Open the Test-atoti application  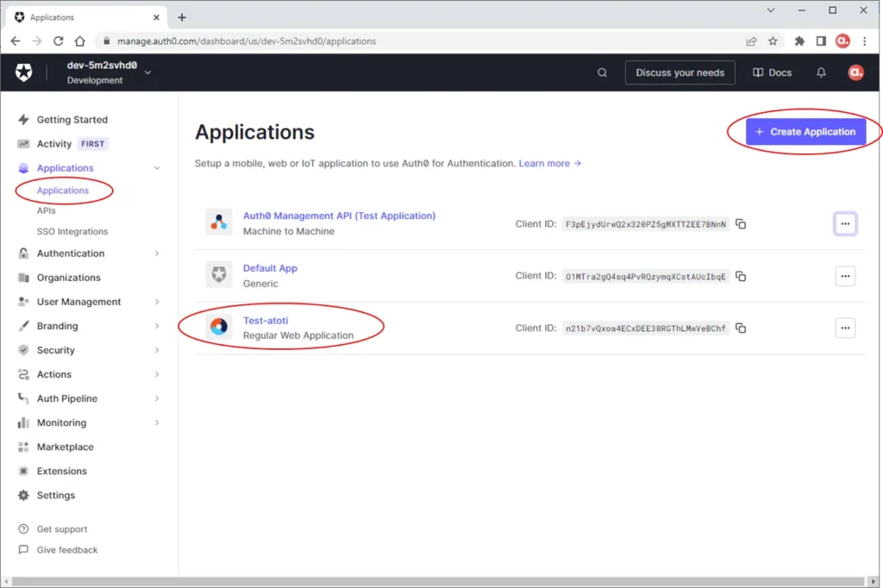[x=266, y=321]
